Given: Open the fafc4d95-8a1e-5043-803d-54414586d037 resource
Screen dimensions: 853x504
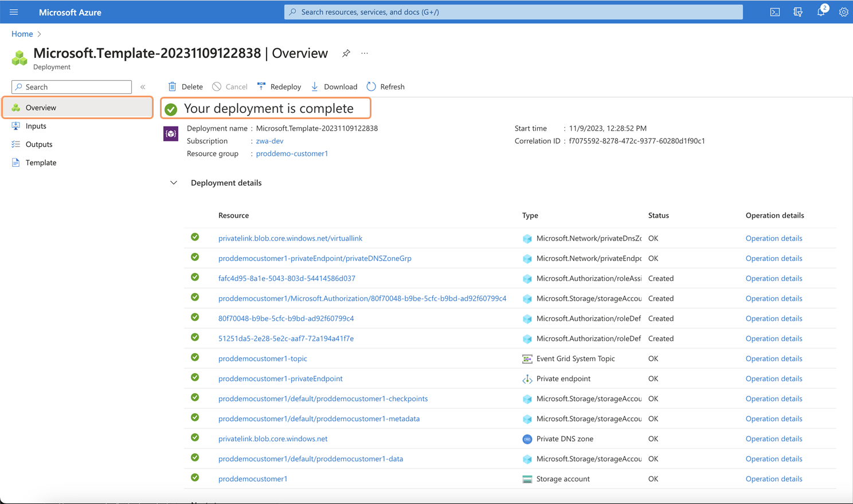Looking at the screenshot, I should pyautogui.click(x=287, y=278).
